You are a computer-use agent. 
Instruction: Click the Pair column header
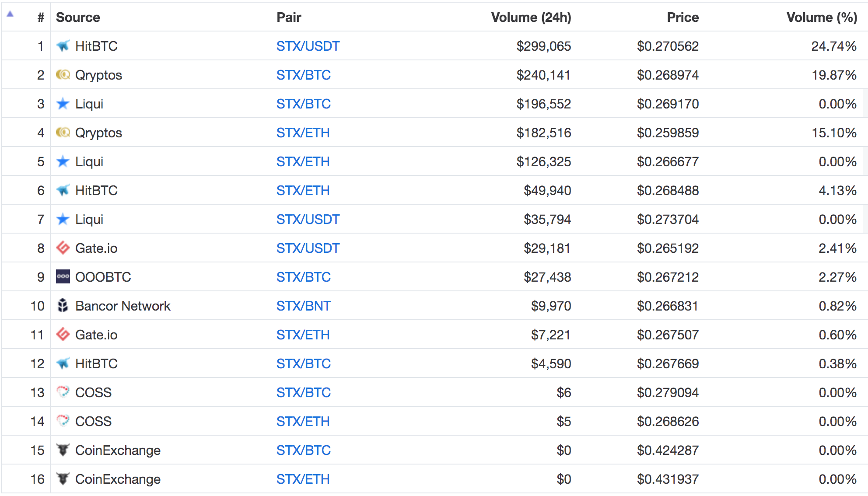[x=289, y=17]
